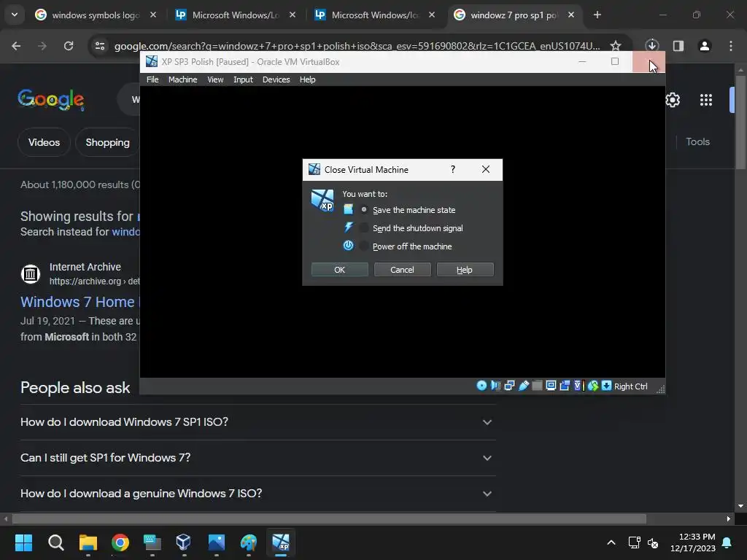Click the Chrome address bar URL
This screenshot has width=747, height=560.
click(357, 46)
